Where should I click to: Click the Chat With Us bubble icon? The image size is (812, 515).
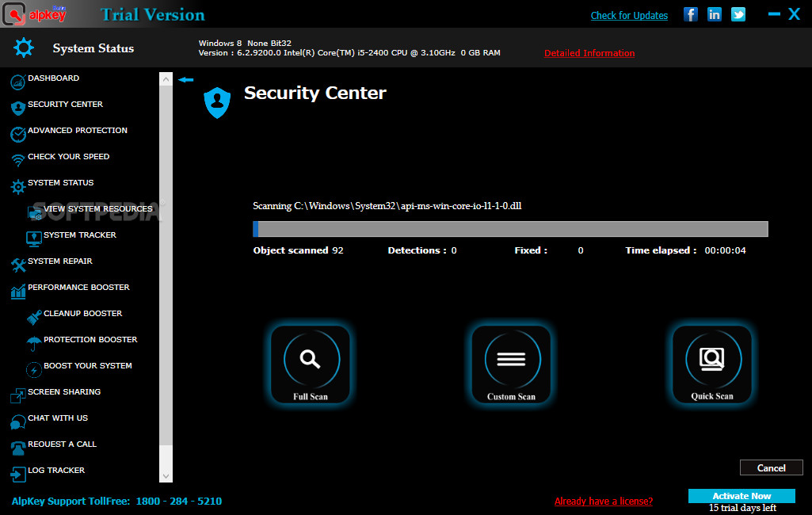(x=18, y=422)
